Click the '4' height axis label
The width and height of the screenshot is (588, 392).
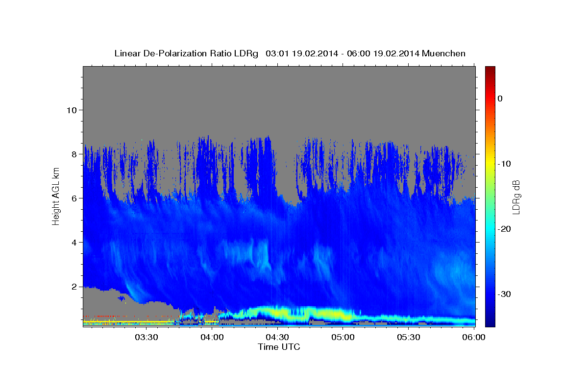(x=73, y=242)
